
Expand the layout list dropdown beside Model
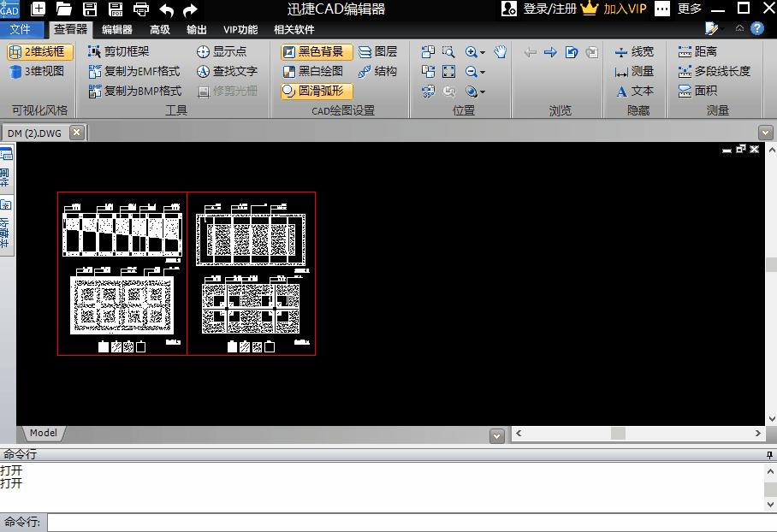[497, 435]
